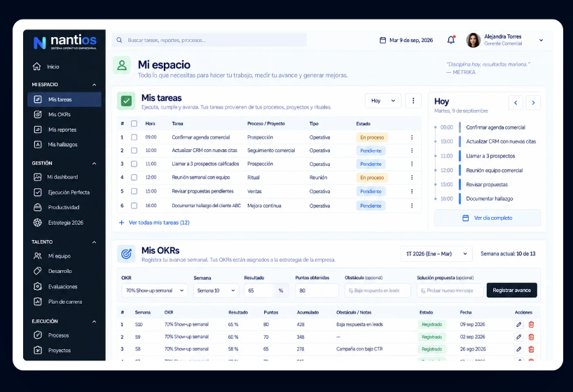This screenshot has width=573, height=392.
Task: Open the notifications bell
Action: 451,40
